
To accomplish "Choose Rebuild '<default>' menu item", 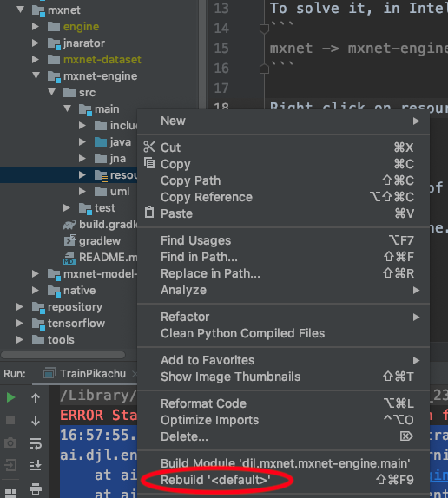I will click(x=283, y=480).
